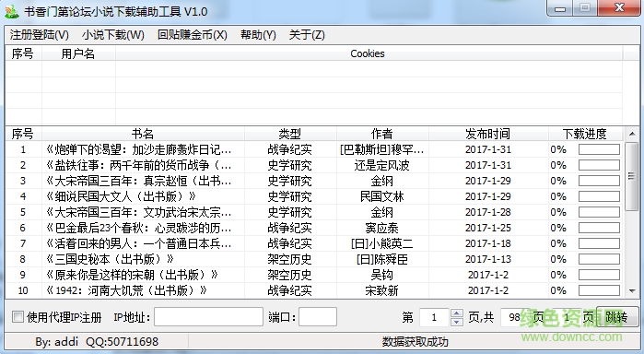This screenshot has width=644, height=354.
Task: Click the 下载进度 column header
Action: (584, 134)
